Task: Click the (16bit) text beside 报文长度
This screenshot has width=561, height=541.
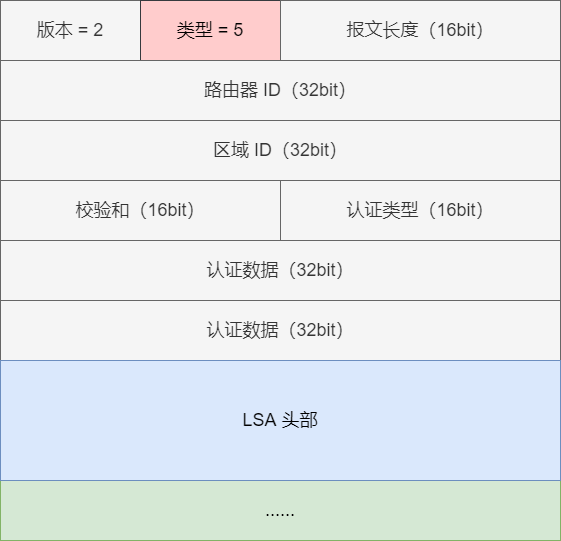Action: pos(456,30)
